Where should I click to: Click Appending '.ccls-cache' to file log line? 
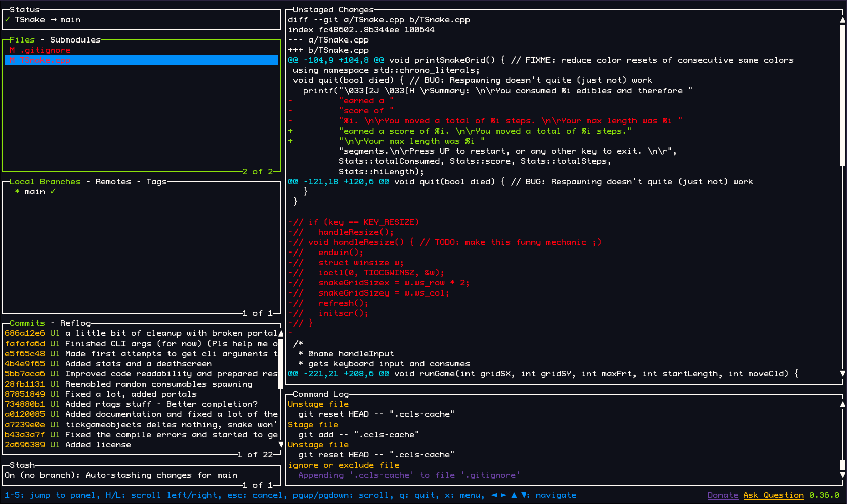click(409, 475)
